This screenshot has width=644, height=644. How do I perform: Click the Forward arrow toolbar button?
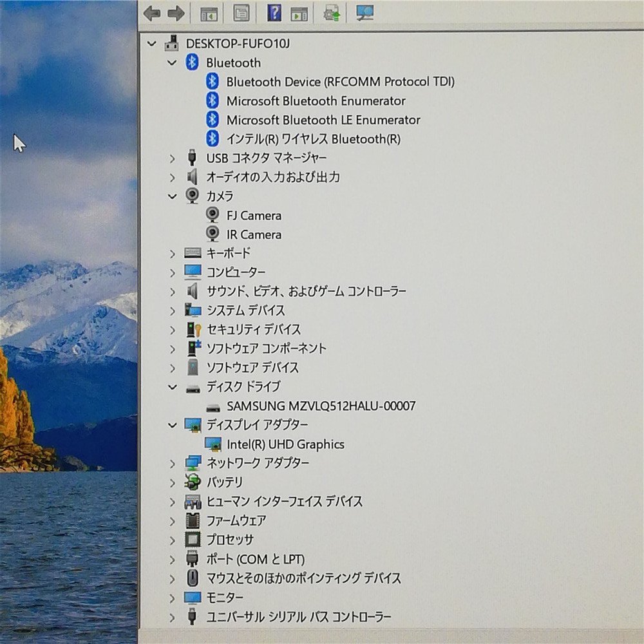click(176, 13)
